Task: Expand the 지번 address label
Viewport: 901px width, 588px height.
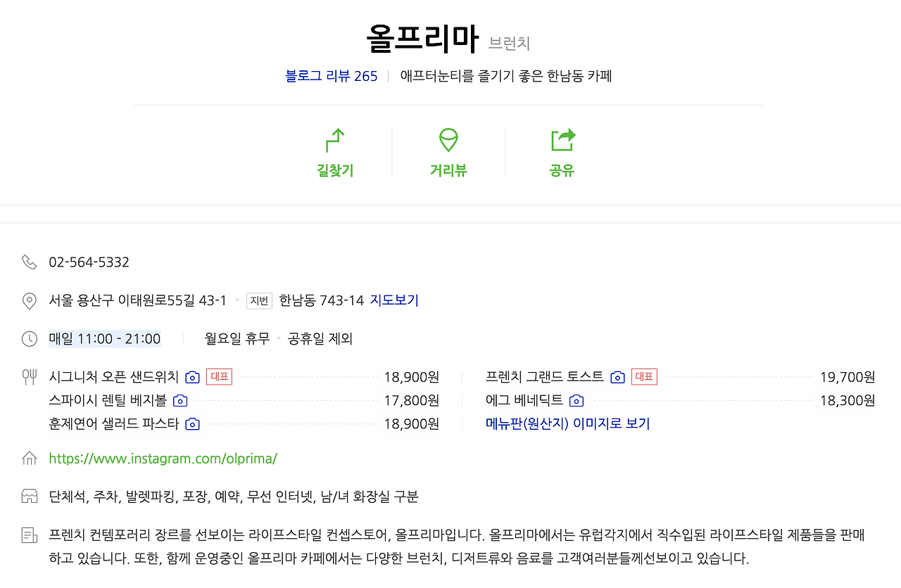Action: 259,300
